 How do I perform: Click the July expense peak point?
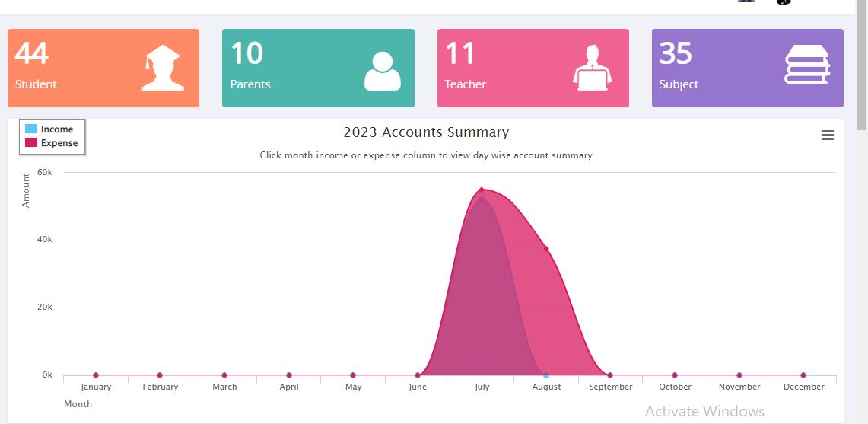482,190
